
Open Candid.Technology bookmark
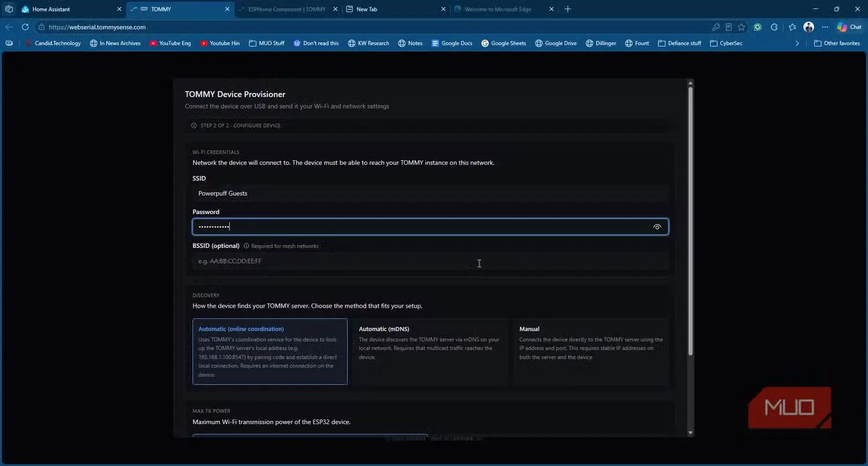click(x=52, y=43)
